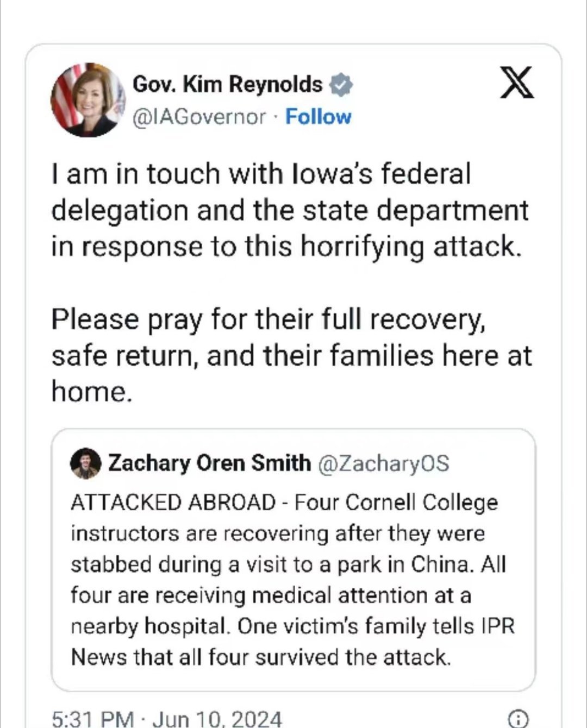Select the paragraph about Iowa's federal delegation
The width and height of the screenshot is (587, 728).
click(x=291, y=210)
